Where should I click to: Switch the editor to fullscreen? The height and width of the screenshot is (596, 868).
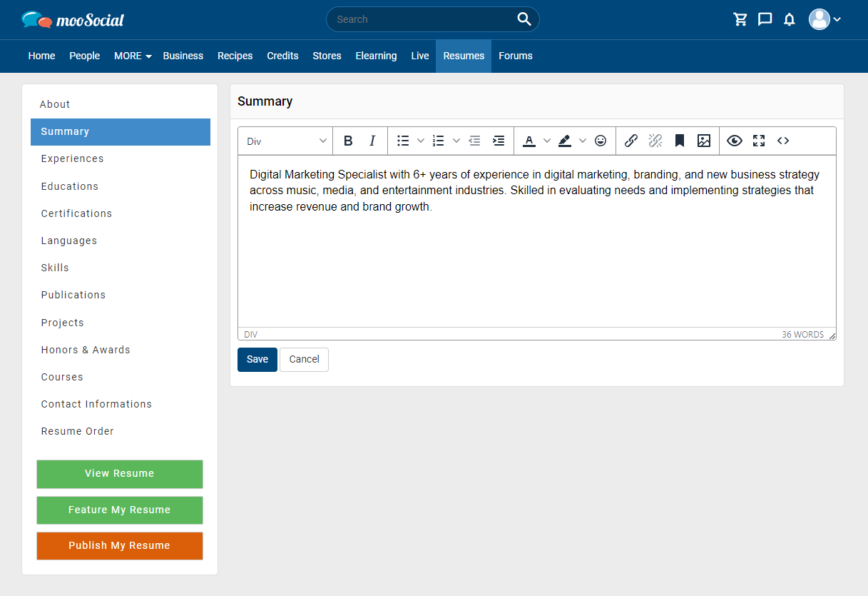coord(759,141)
